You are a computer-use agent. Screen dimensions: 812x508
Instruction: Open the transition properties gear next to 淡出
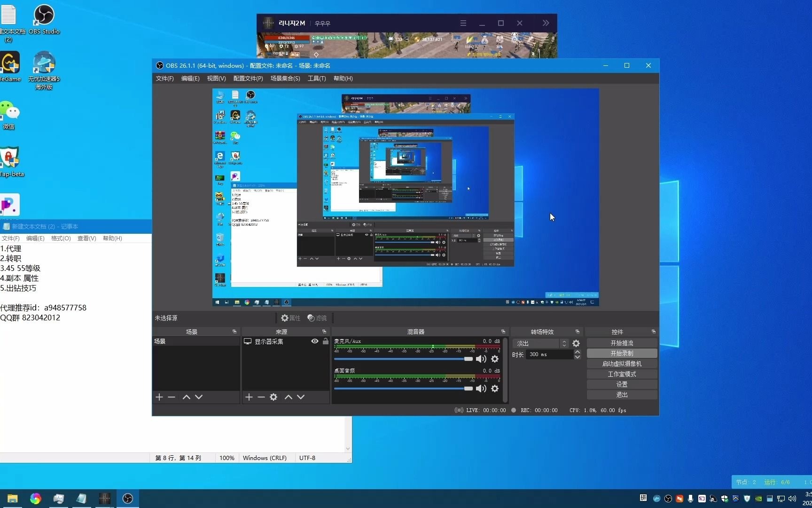[576, 343]
